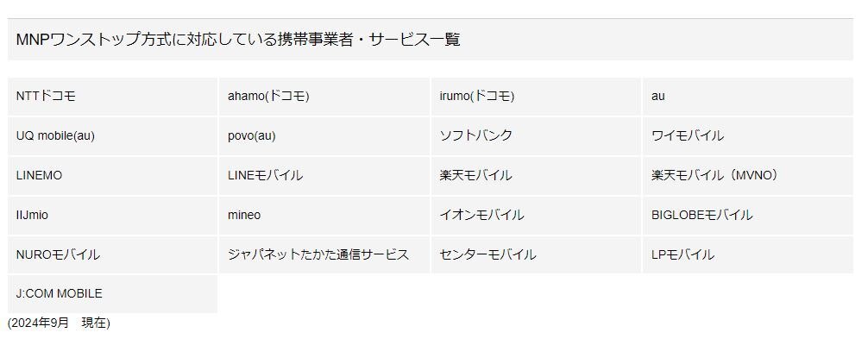Click the LINEMO table cell
The width and height of the screenshot is (868, 364).
click(112, 176)
